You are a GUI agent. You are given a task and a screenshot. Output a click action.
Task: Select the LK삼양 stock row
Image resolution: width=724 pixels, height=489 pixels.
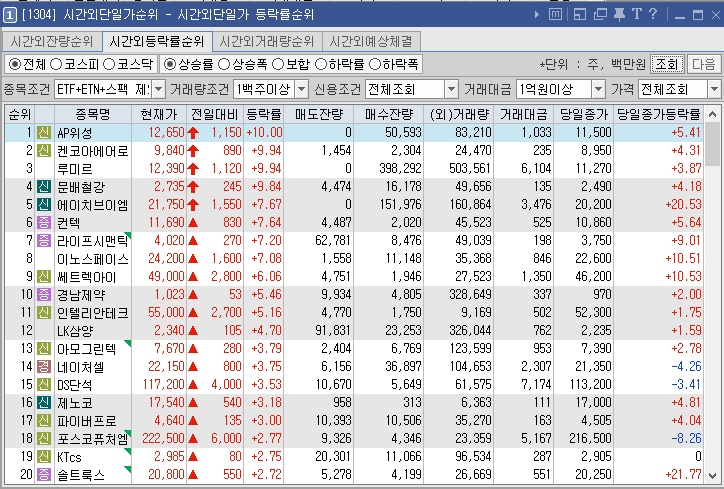(x=354, y=331)
